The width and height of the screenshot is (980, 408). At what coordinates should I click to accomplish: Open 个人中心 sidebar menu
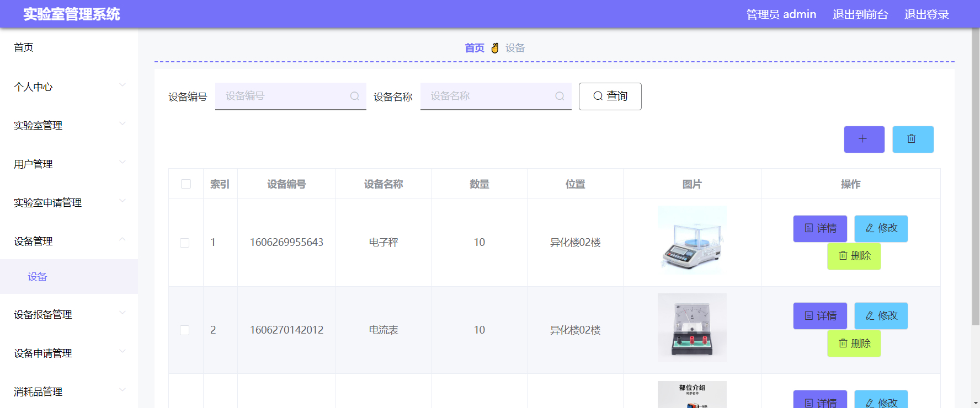pyautogui.click(x=69, y=87)
